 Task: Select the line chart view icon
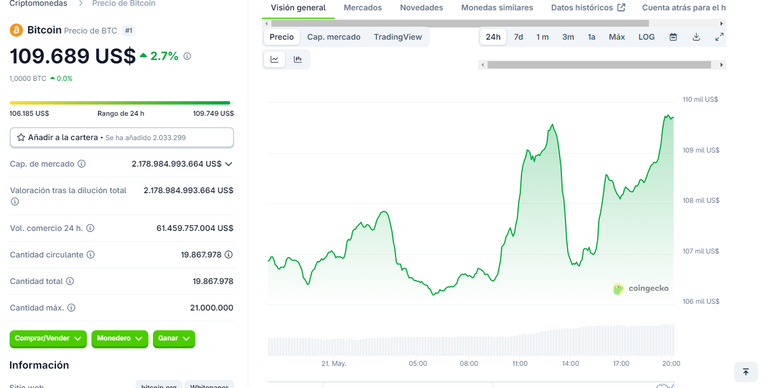point(274,59)
